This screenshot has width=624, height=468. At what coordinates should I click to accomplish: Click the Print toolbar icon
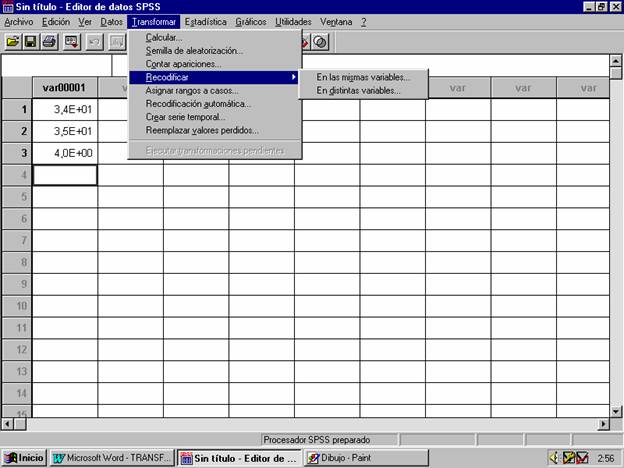(48, 42)
